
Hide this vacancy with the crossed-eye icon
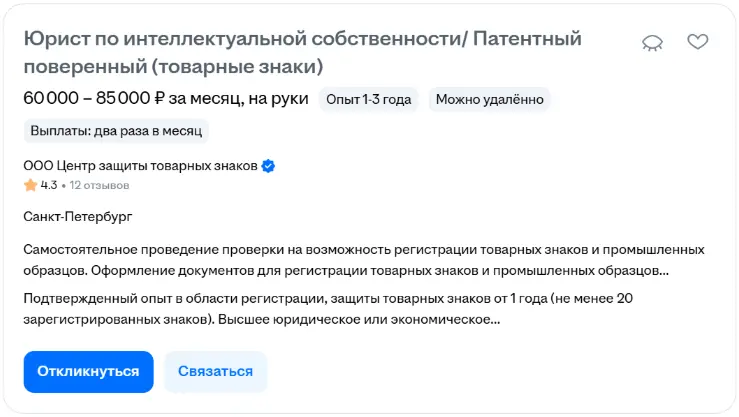tap(653, 42)
